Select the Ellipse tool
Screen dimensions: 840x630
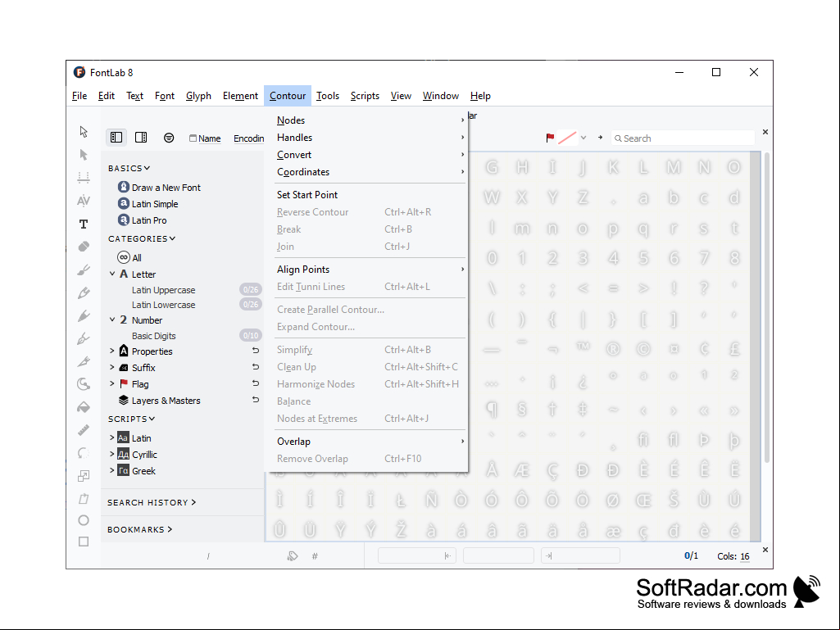point(84,520)
